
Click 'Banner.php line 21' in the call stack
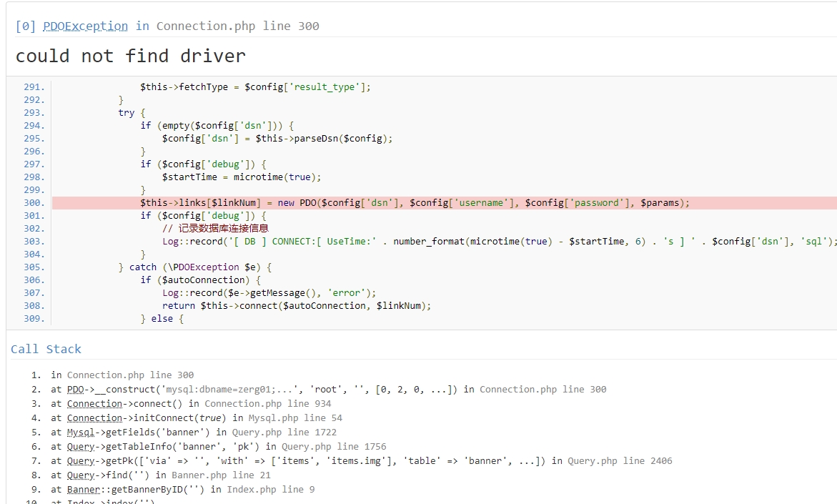click(x=221, y=475)
